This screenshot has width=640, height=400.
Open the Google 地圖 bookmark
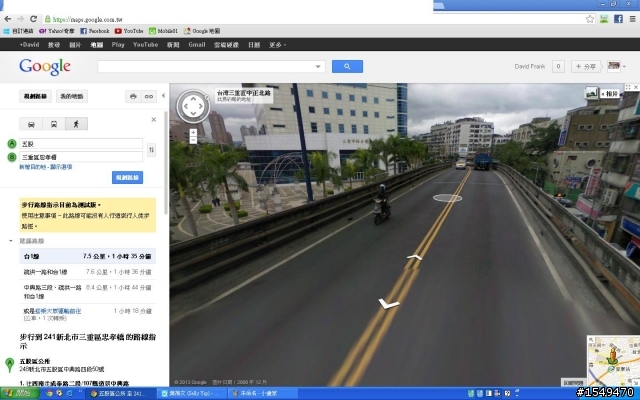202,31
